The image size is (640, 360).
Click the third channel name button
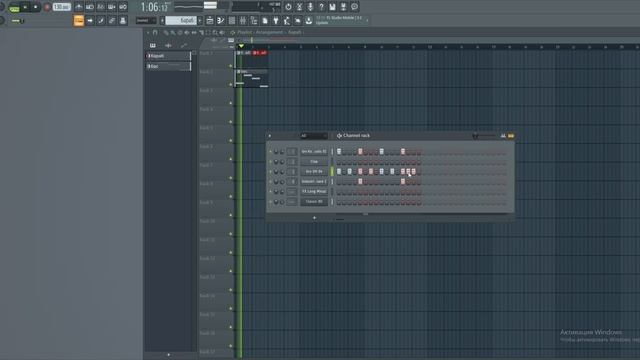(314, 171)
